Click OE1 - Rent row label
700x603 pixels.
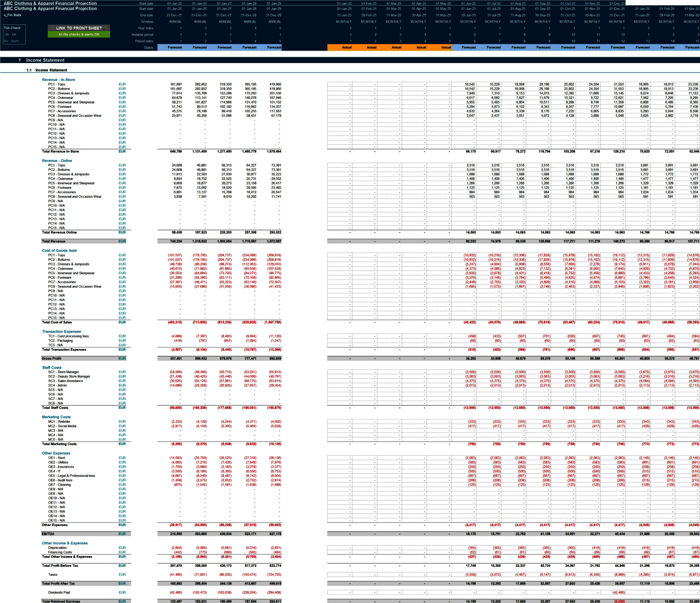coord(57,458)
